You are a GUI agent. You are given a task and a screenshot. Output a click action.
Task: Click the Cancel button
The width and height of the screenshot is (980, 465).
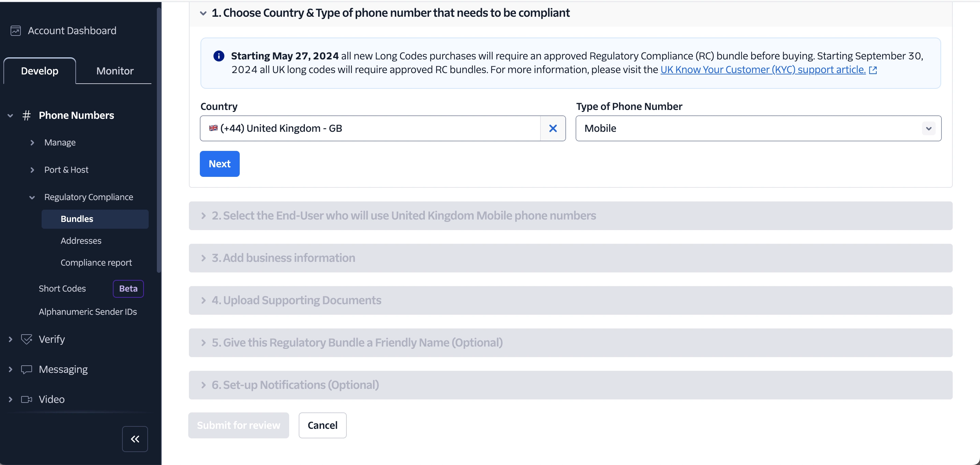[x=322, y=425]
